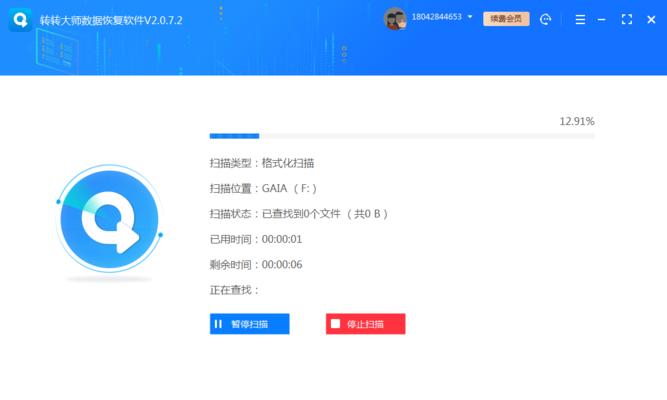667x400 pixels.
Task: Click the 扫描类型：格式化扫描 text
Action: [x=262, y=163]
